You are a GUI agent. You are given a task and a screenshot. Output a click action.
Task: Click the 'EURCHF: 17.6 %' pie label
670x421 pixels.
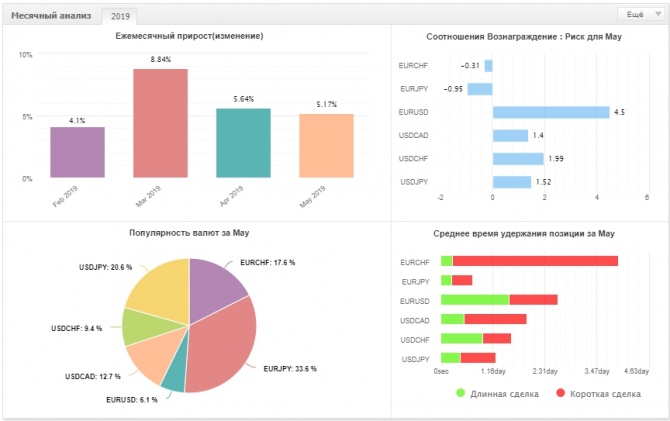pos(267,262)
